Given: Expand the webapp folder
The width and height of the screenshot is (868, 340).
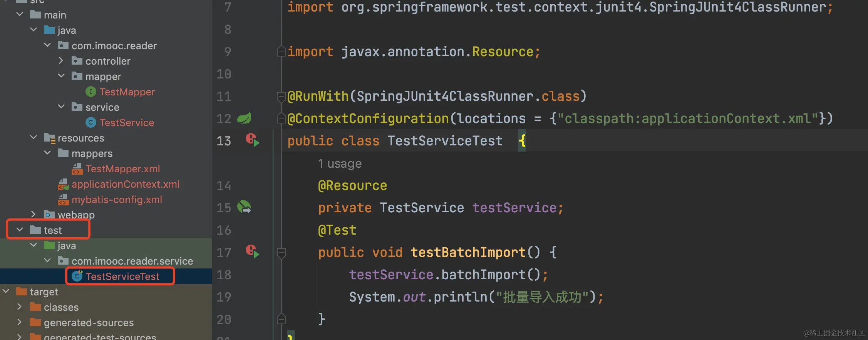Looking at the screenshot, I should (34, 214).
